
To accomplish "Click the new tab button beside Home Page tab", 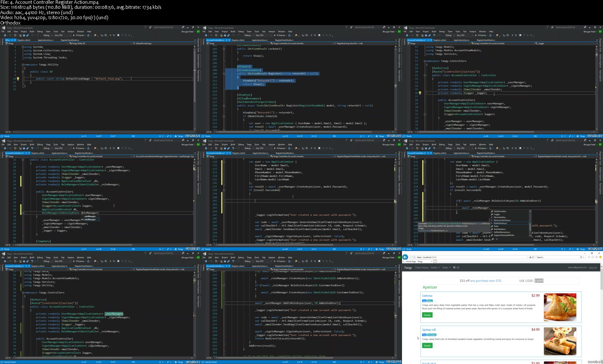I will click(435, 261).
